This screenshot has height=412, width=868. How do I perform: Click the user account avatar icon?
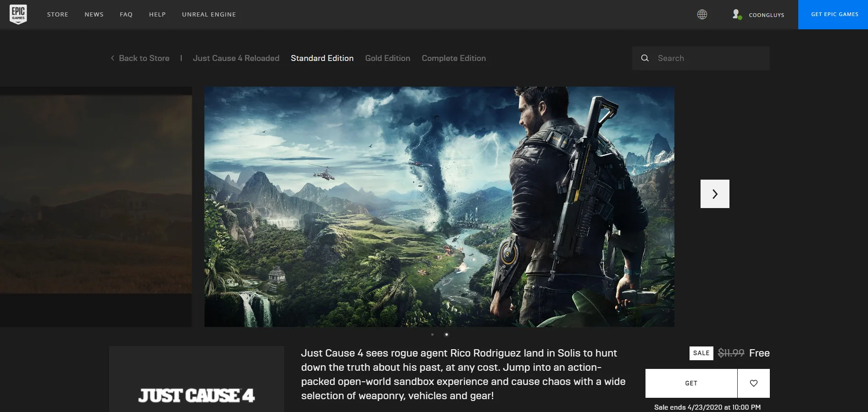point(737,14)
